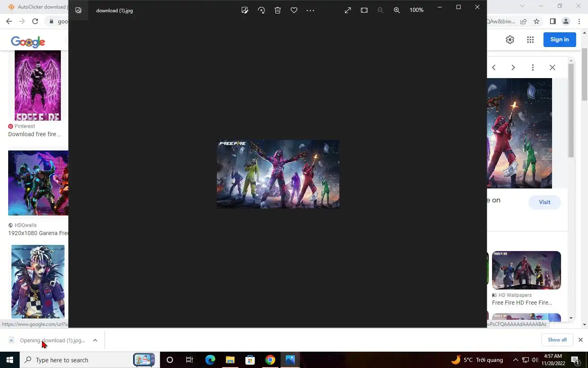Open Free Fire HD Free Fire link
Screen dimensions: 588x368
[522, 303]
